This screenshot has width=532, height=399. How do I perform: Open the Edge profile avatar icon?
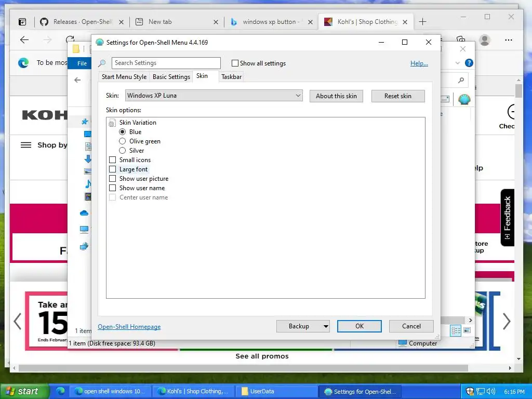click(485, 40)
